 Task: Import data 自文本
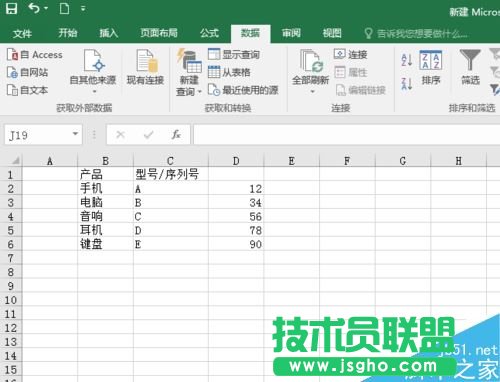(27, 90)
